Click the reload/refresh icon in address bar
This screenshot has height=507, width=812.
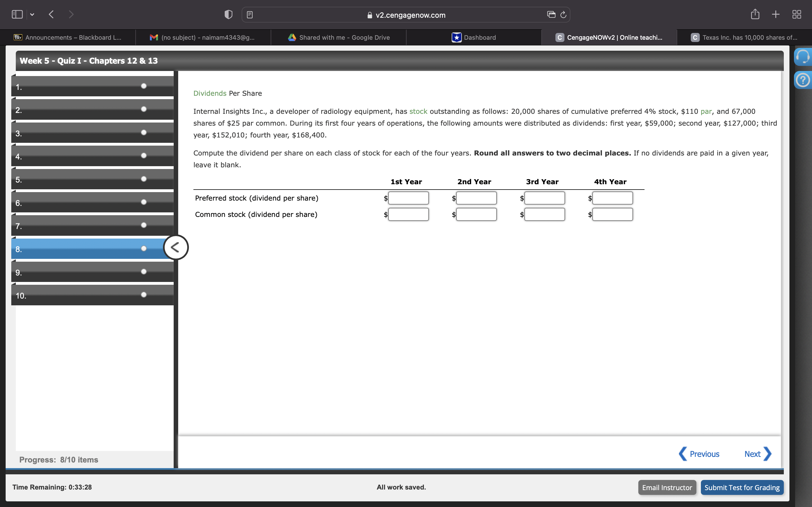click(x=564, y=15)
